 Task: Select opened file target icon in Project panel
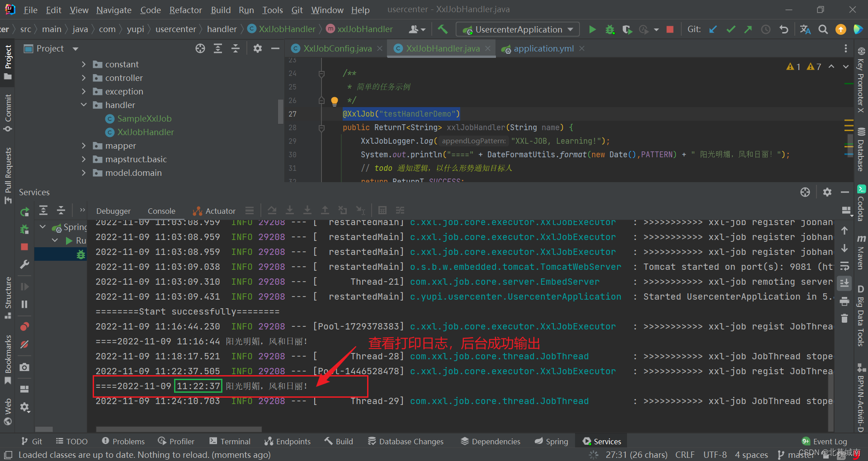(200, 48)
